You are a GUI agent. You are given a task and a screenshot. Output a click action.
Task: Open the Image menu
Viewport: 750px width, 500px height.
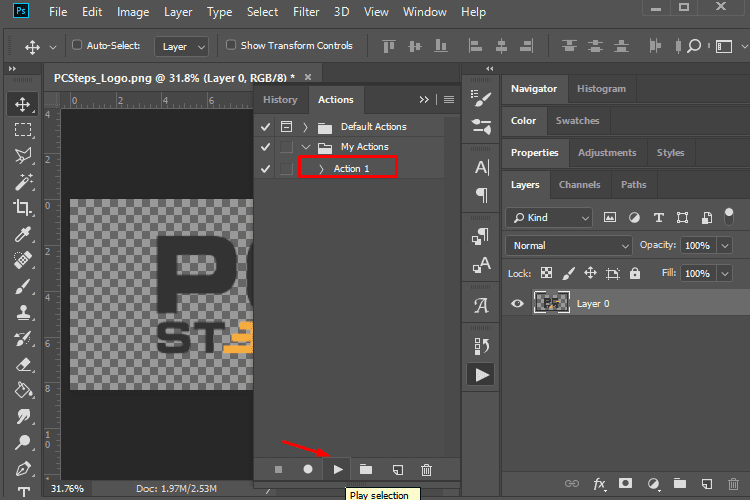pyautogui.click(x=133, y=11)
